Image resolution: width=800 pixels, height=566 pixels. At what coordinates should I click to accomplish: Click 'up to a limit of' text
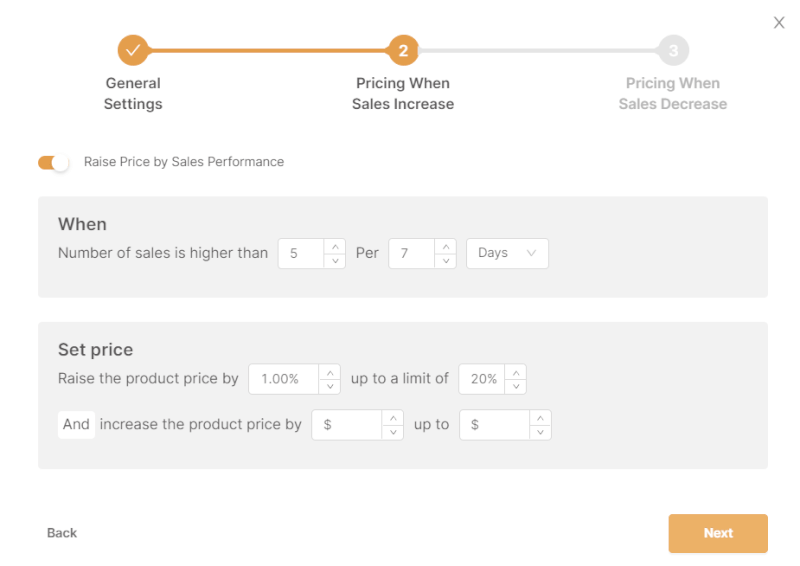point(399,378)
